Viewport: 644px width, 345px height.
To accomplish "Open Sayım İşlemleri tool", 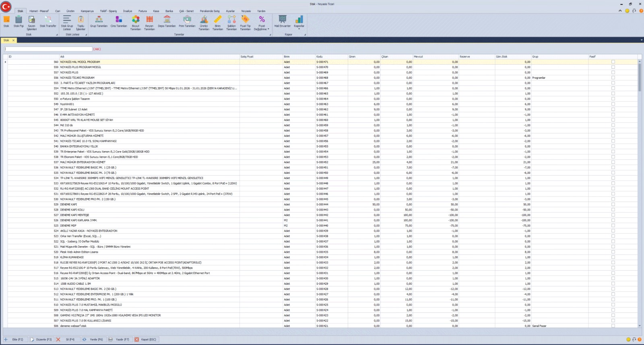I will [x=31, y=23].
